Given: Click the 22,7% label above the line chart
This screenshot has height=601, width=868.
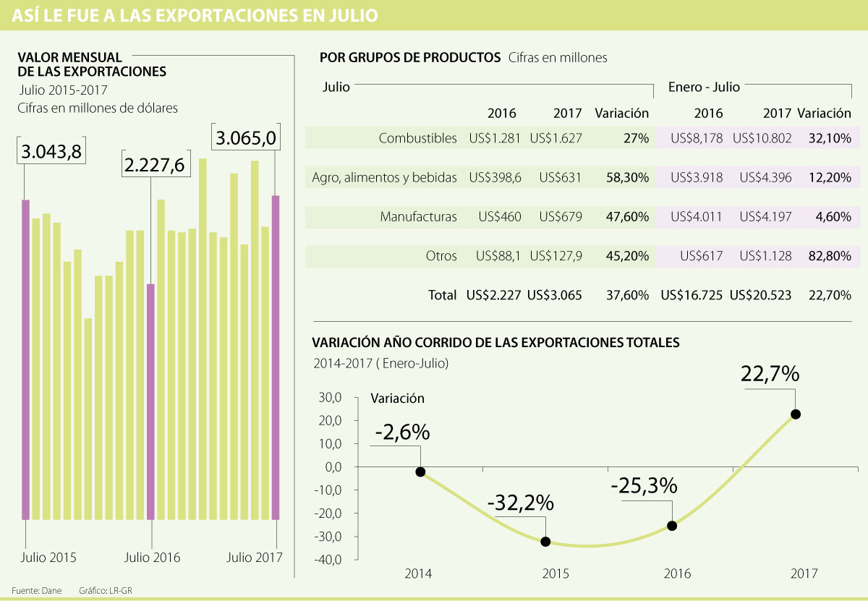Looking at the screenshot, I should tap(770, 374).
